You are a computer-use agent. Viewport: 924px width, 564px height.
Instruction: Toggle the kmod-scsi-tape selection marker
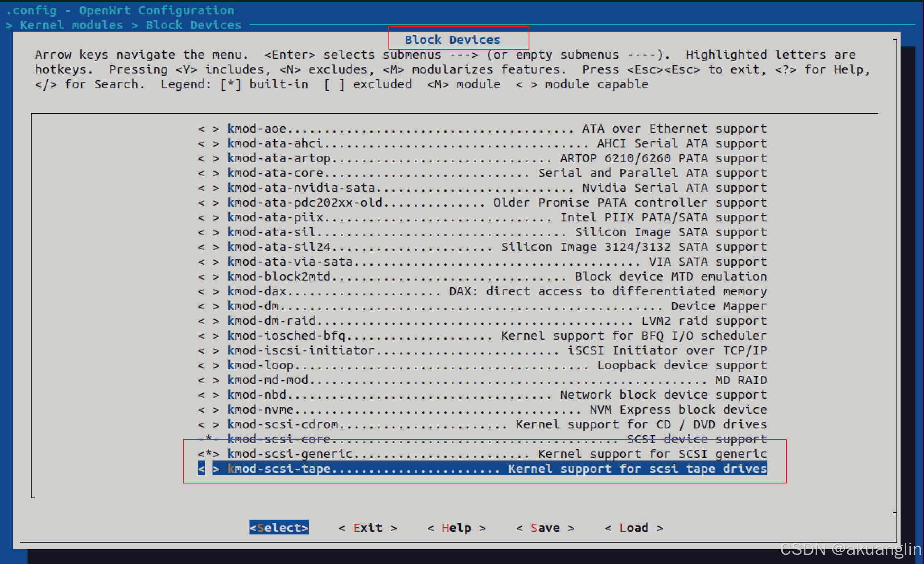[208, 469]
